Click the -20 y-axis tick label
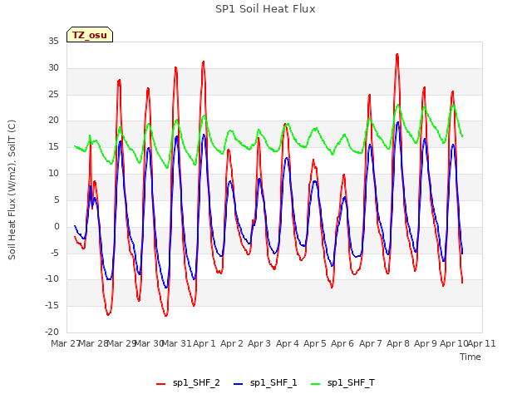This screenshot has height=399, width=532. 52,332
